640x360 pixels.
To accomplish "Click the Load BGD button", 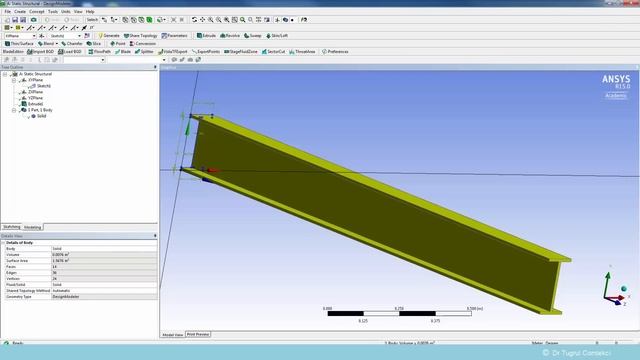I will pos(70,52).
